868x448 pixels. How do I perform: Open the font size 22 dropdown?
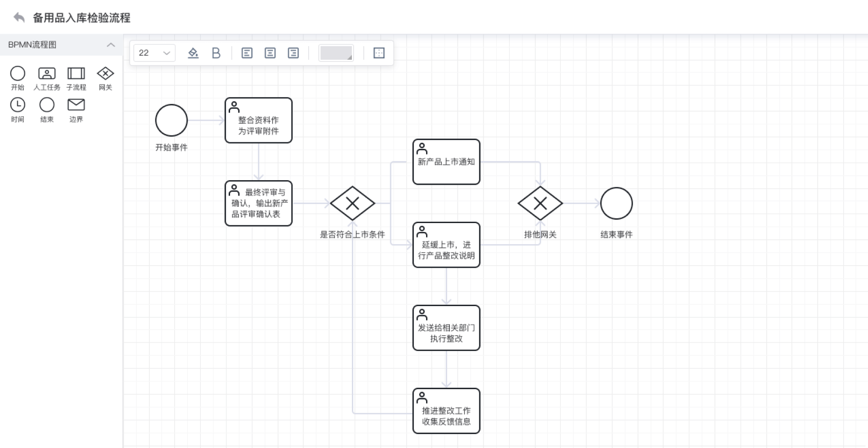tap(154, 53)
